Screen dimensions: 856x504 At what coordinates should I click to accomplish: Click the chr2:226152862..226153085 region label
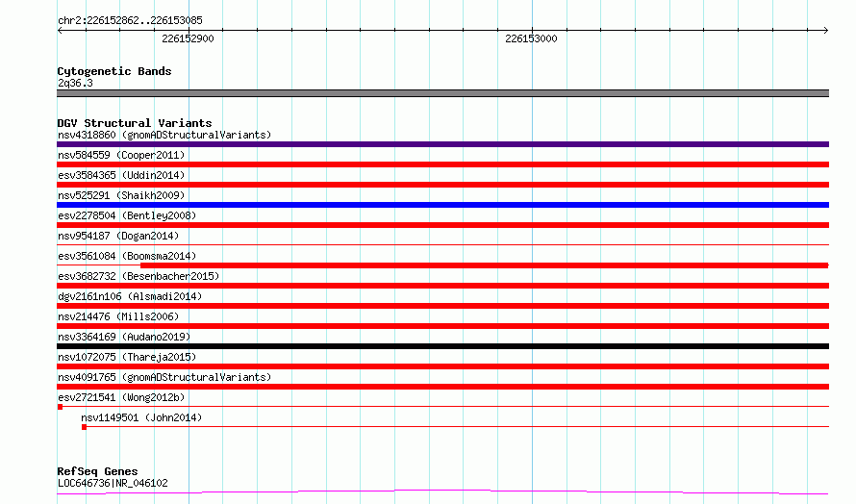130,21
